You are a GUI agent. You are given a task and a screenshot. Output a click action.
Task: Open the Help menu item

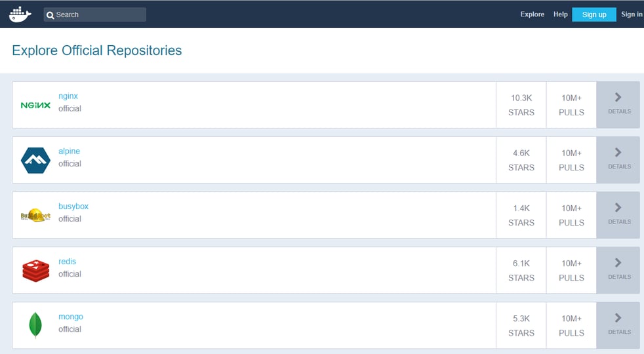[x=560, y=14]
